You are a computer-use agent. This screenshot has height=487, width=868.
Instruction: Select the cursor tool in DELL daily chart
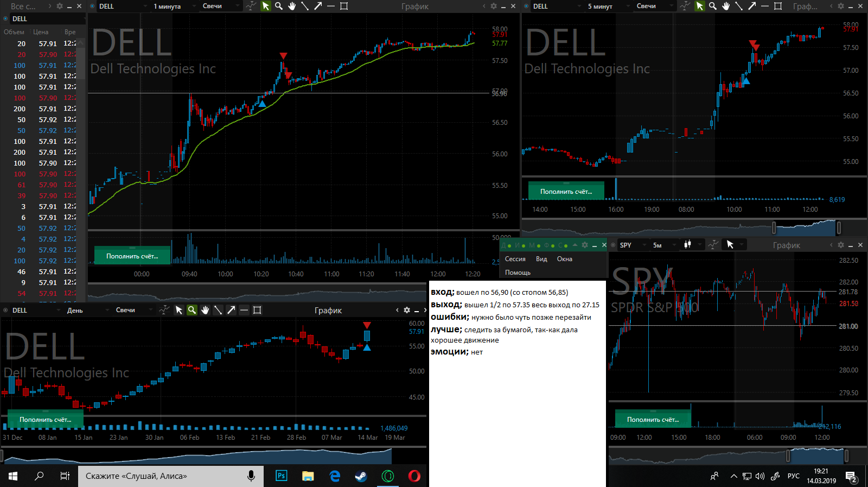178,310
